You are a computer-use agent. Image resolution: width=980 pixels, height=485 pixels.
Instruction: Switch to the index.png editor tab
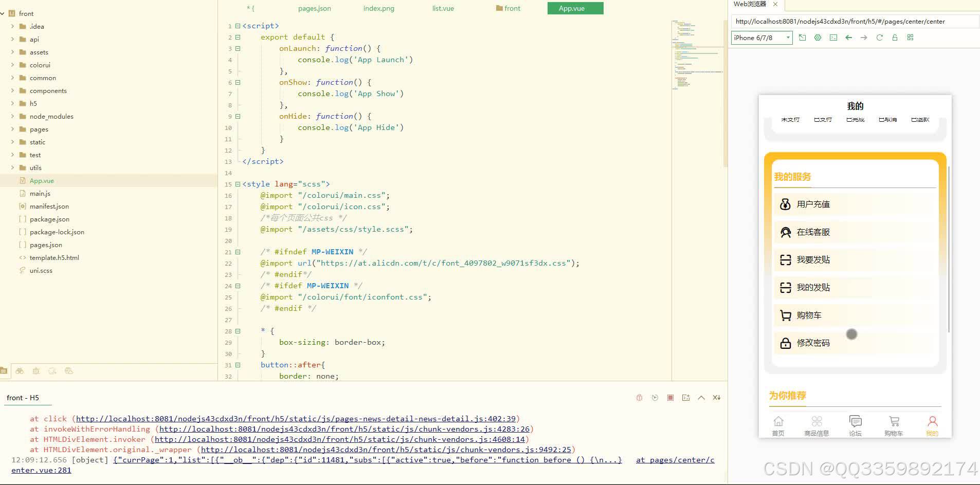tap(378, 8)
